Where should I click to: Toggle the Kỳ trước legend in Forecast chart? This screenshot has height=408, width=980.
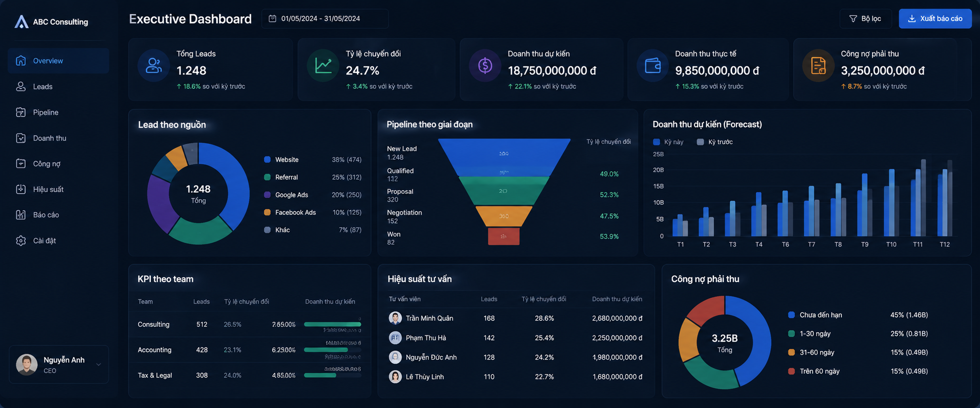pos(715,142)
